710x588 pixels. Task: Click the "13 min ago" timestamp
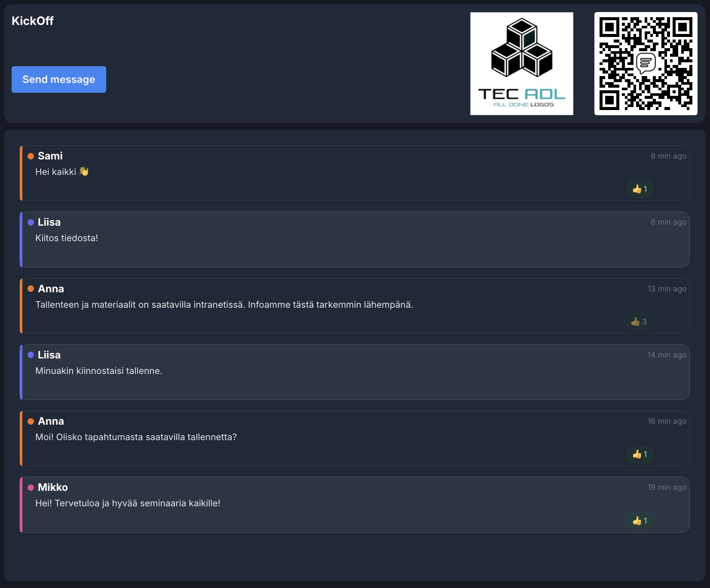[x=667, y=289]
